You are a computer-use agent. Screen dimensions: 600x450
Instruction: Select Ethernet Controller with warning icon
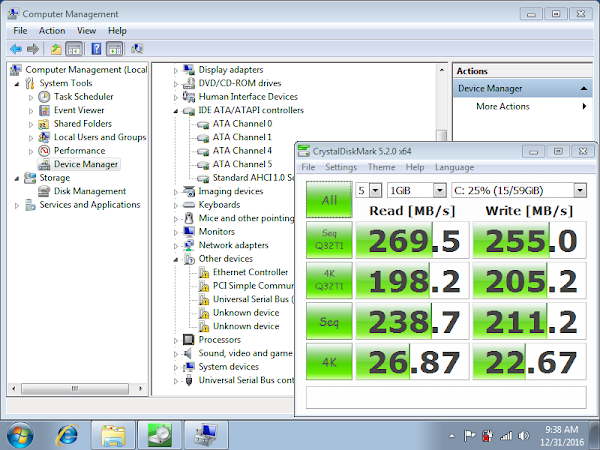250,272
